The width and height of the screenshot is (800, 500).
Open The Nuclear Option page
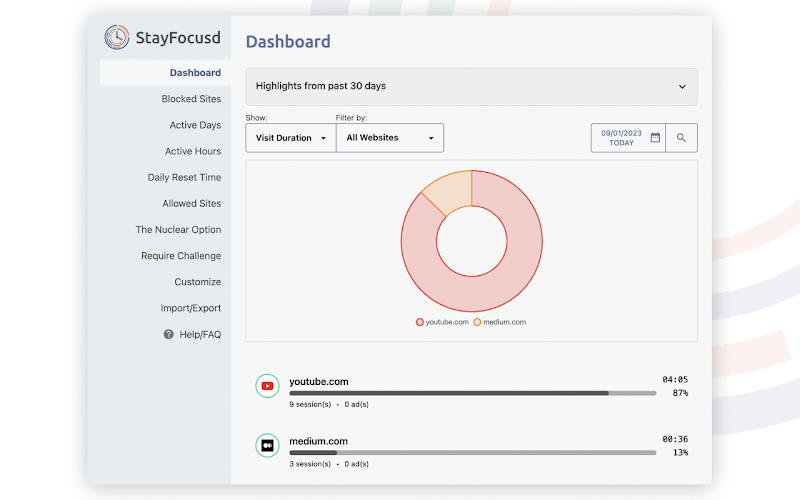tap(179, 230)
